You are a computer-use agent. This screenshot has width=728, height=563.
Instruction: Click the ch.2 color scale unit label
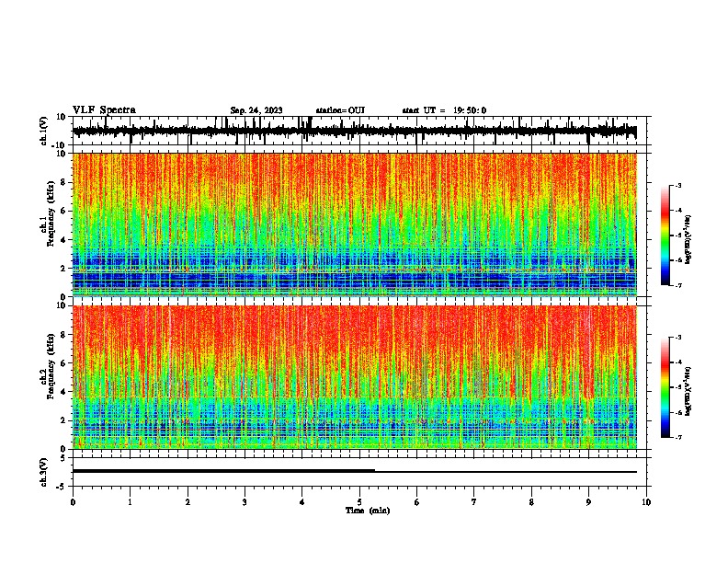[688, 391]
